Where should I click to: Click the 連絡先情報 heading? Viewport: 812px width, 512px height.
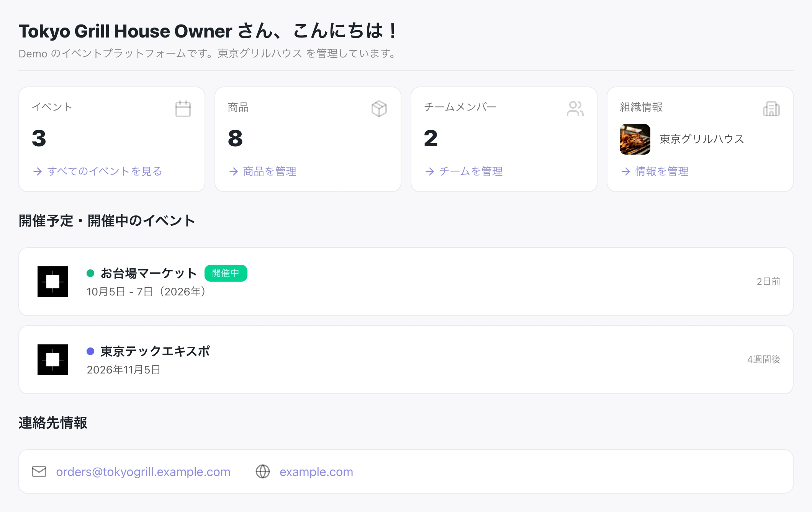click(x=53, y=423)
